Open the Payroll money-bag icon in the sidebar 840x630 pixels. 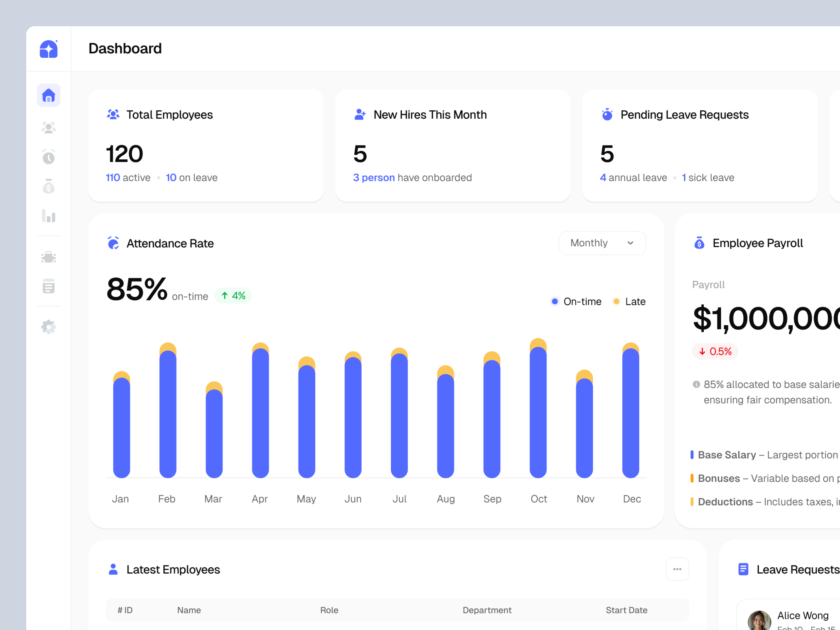(x=49, y=186)
